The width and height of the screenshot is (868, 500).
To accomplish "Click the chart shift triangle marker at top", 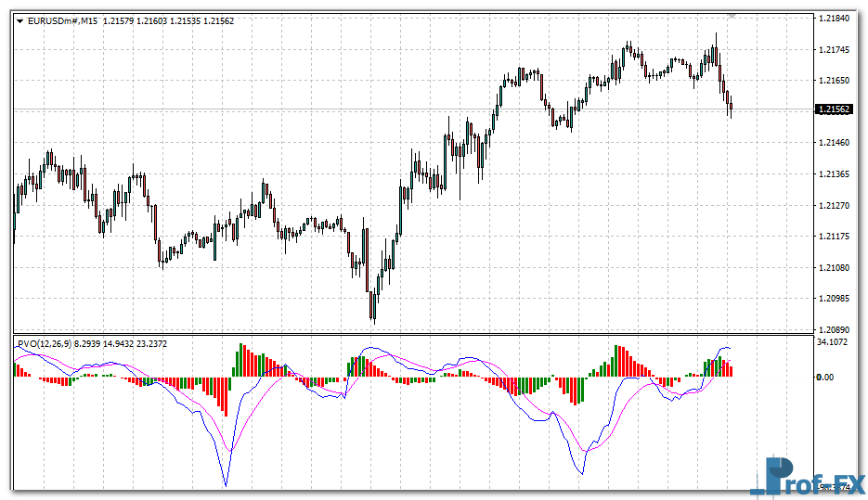I will tap(732, 16).
